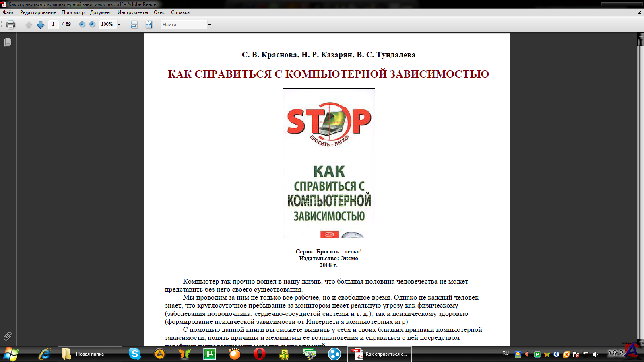This screenshot has width=644, height=362.
Task: Click the Skype icon in taskbar
Action: coord(135,354)
